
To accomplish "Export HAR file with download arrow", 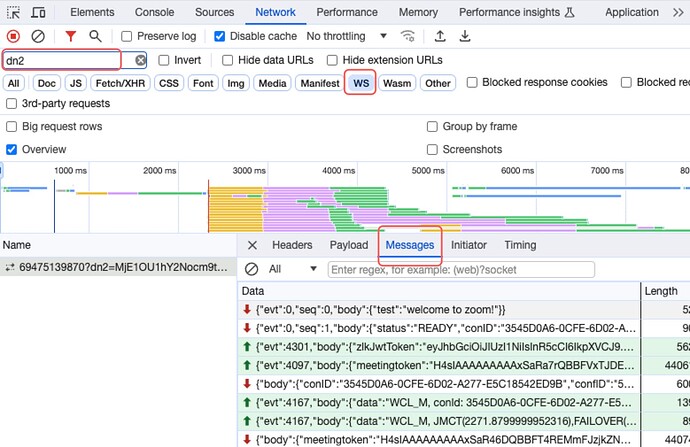I will click(x=465, y=36).
